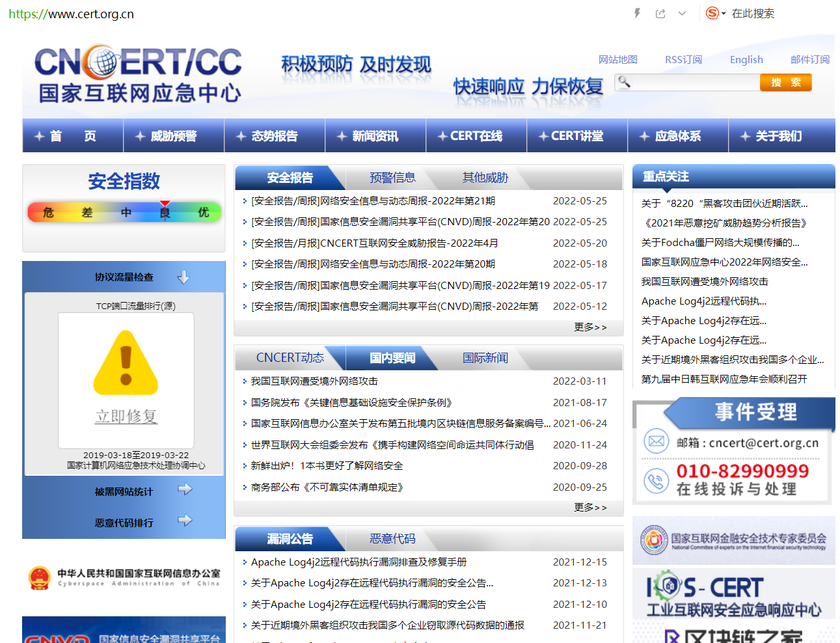Image resolution: width=840 pixels, height=643 pixels.
Task: Open 第九届中日韩互联网应急年会顺利召开
Action: pos(724,379)
